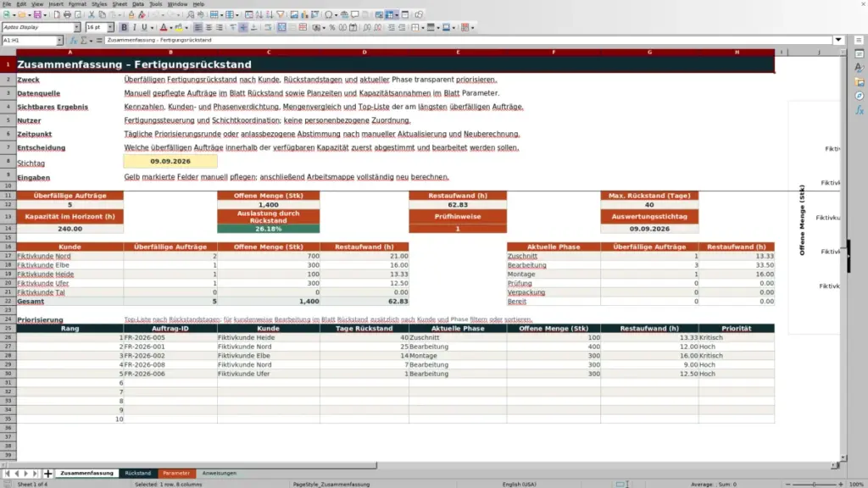Click the Select Function sigma button
Screen dimensions: 868x488
pos(84,41)
